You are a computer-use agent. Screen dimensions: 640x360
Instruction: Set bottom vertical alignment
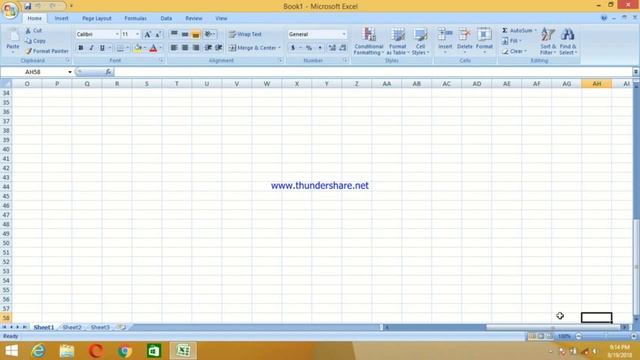coord(196,34)
